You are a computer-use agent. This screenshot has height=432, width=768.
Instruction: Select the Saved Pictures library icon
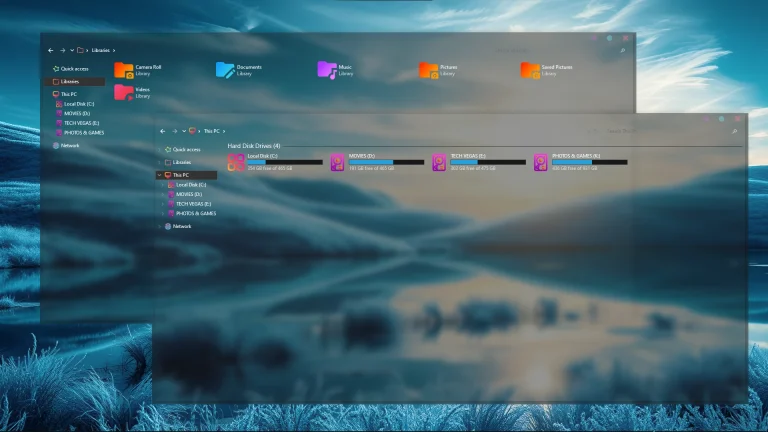tap(530, 70)
